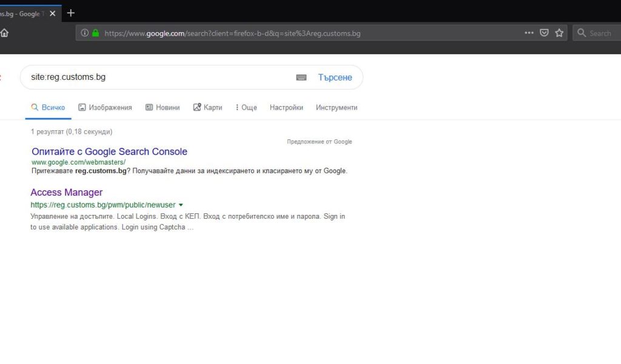This screenshot has width=621, height=364.
Task: Click the magnifier in Firefox search box
Action: (x=582, y=33)
